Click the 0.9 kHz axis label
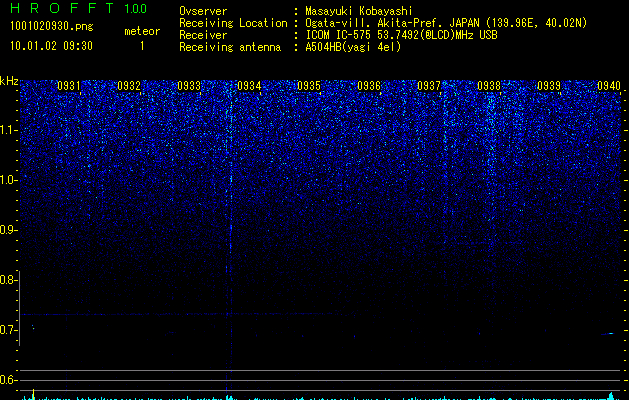 click(x=8, y=230)
